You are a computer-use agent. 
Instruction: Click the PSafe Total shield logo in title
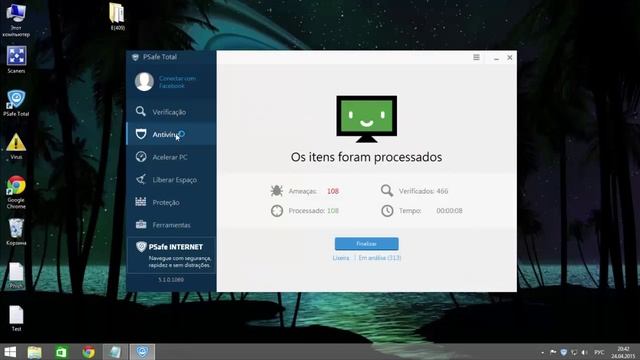click(135, 57)
